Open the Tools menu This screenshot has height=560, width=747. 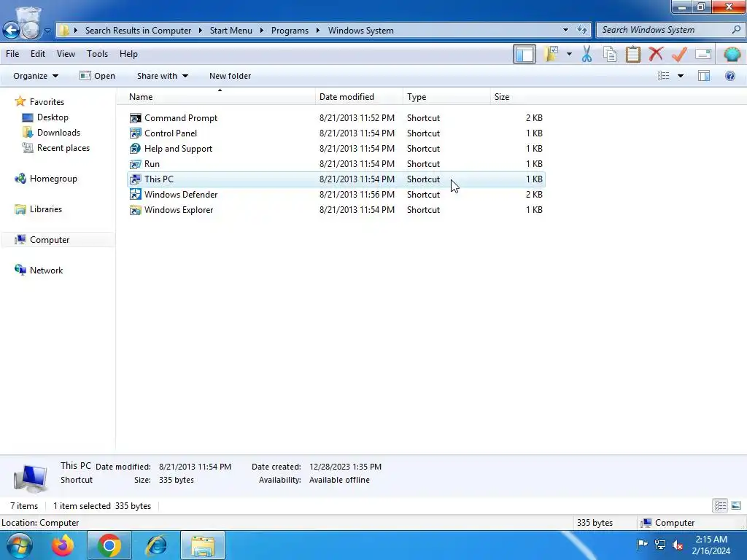coord(97,54)
